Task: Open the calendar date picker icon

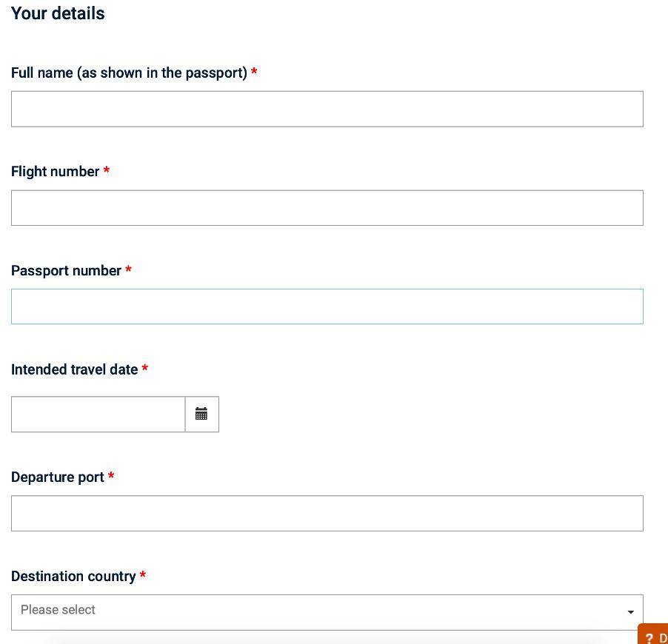Action: click(x=201, y=415)
